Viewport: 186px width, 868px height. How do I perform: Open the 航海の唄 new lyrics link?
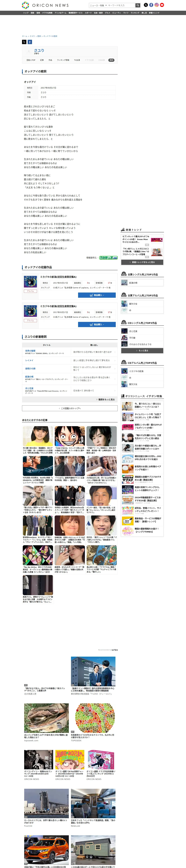point(29,377)
